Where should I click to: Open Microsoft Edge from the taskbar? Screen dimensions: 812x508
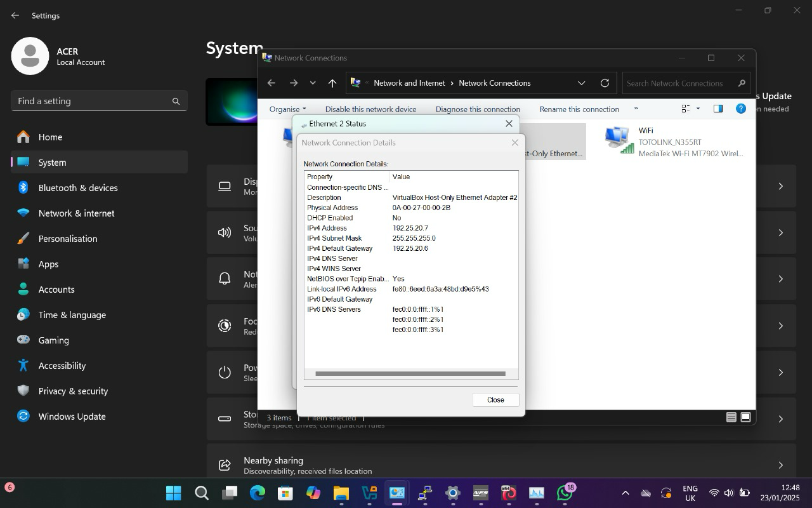257,493
